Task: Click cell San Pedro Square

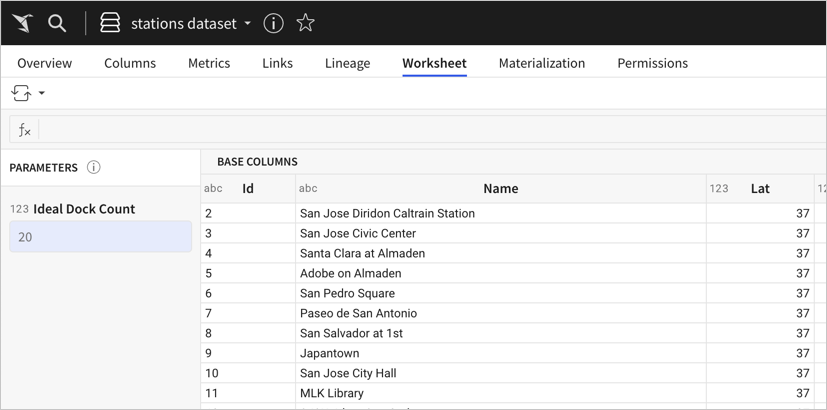Action: pos(501,293)
